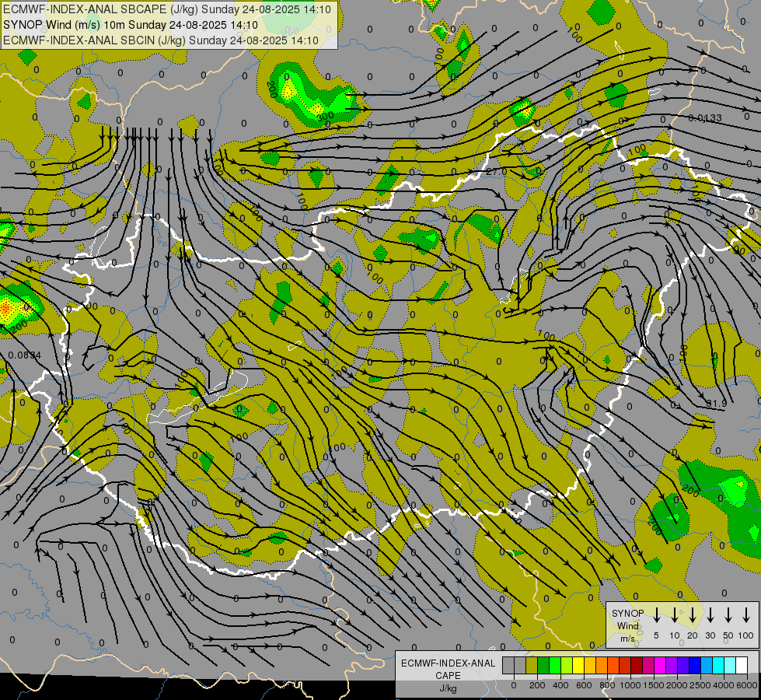Click the wind arrow above the 20 label

point(692,615)
